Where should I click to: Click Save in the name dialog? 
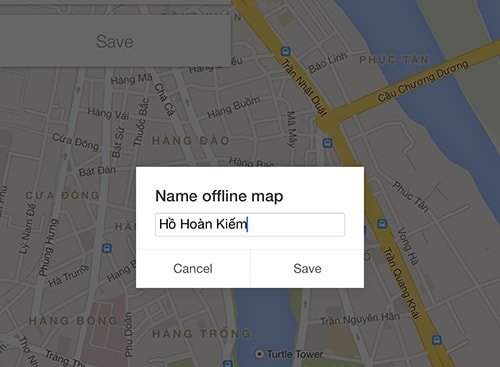(307, 269)
